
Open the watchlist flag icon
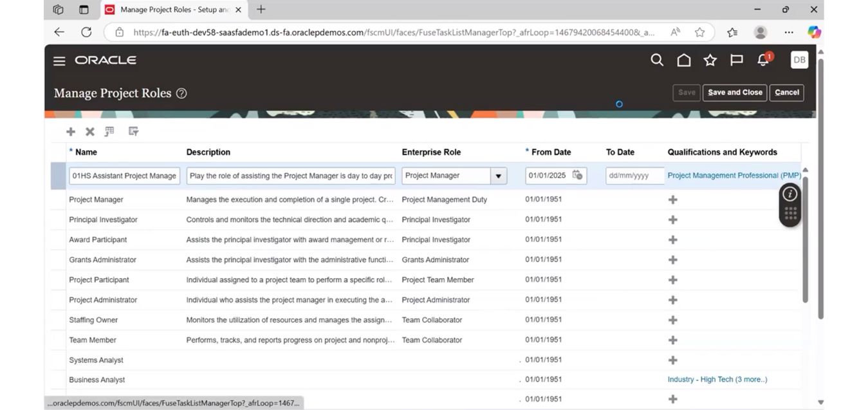click(x=736, y=59)
